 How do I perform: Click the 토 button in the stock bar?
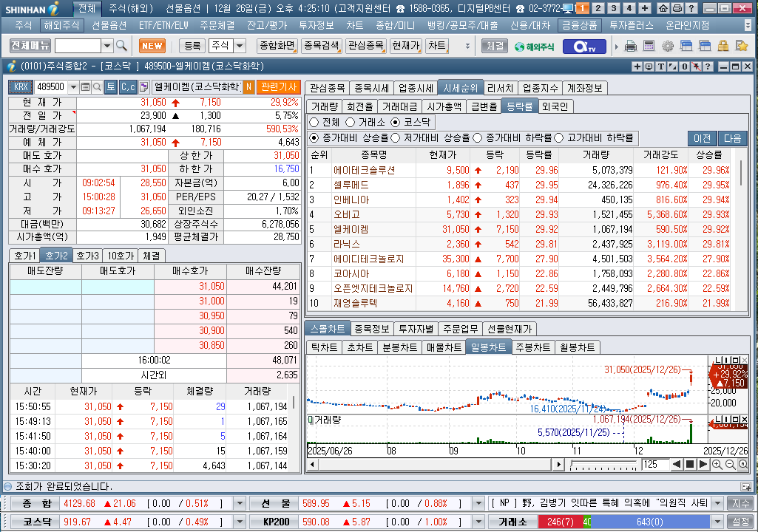pos(111,87)
